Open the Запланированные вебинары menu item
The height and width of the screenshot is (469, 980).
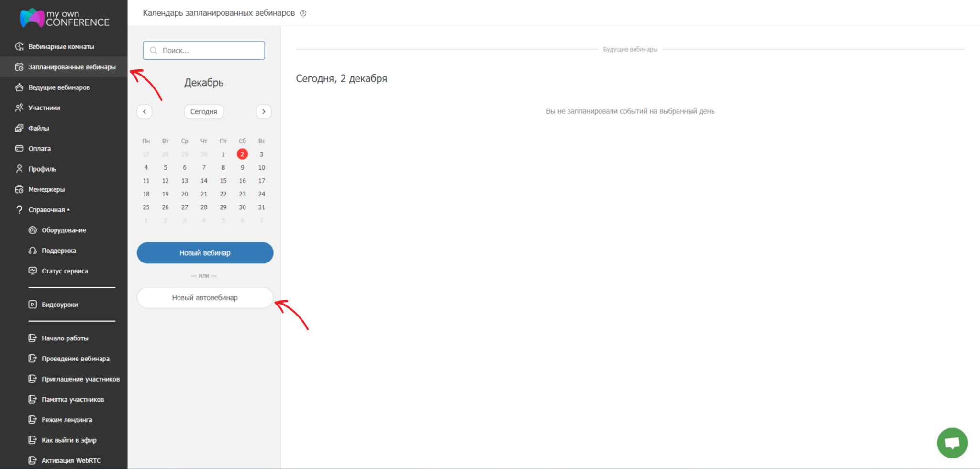point(72,67)
